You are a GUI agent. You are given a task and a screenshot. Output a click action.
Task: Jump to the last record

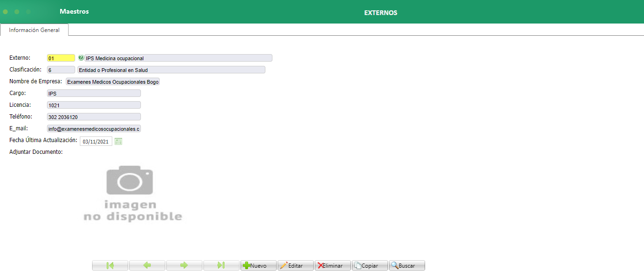click(221, 265)
